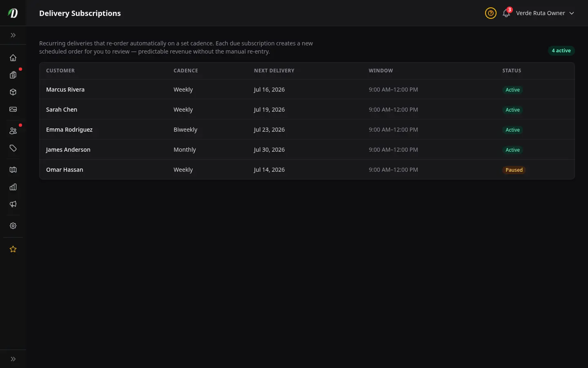Click the Jul 30, 2026 delivery date
Screen dimensions: 588x368
click(269, 150)
